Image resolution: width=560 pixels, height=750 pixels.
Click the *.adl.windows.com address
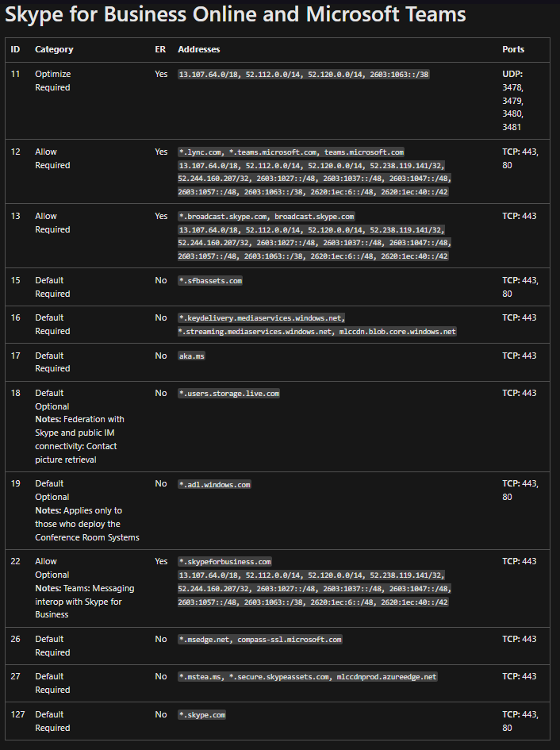pos(214,483)
